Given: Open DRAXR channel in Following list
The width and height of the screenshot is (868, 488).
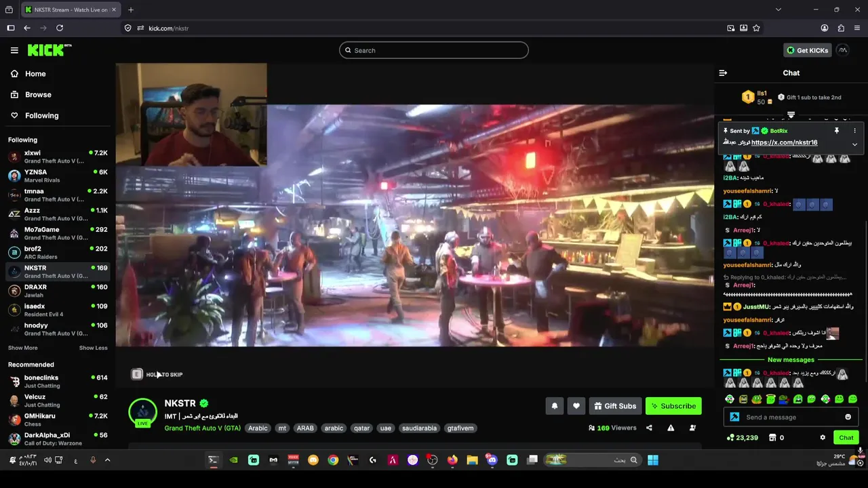Looking at the screenshot, I should click(58, 291).
